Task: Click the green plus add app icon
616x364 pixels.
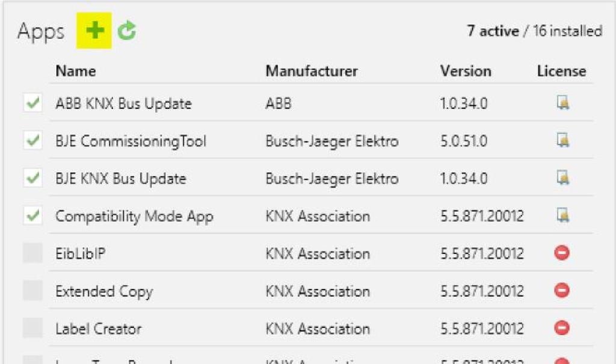Action: pyautogui.click(x=94, y=31)
